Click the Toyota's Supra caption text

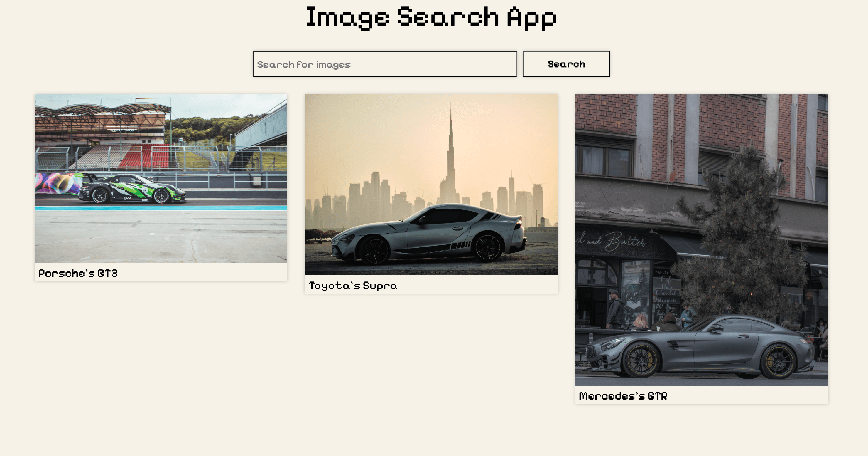tap(353, 286)
